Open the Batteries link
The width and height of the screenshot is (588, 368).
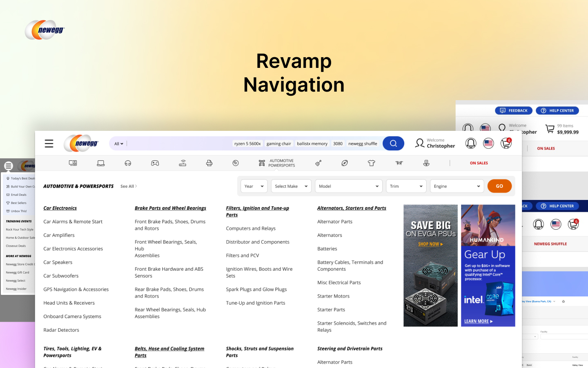point(327,249)
